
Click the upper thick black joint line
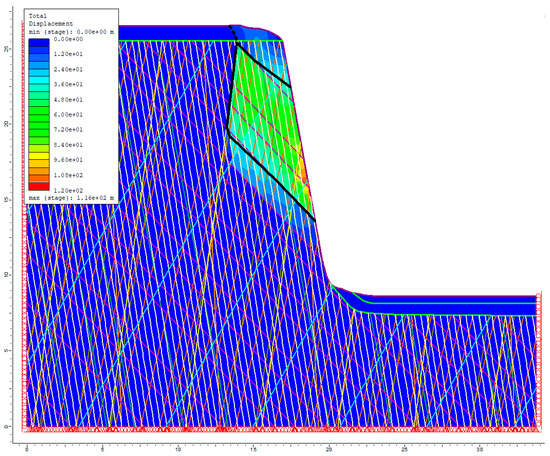pos(263,66)
